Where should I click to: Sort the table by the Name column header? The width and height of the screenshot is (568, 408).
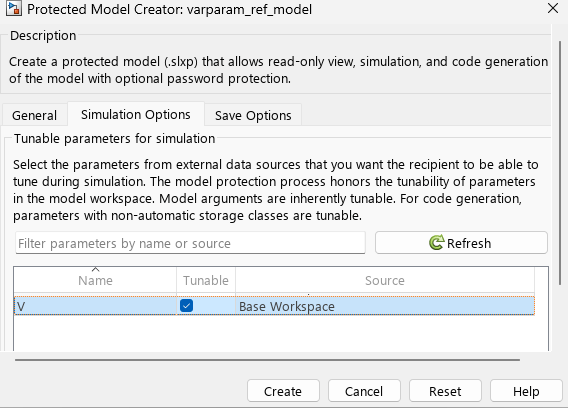[x=95, y=280]
